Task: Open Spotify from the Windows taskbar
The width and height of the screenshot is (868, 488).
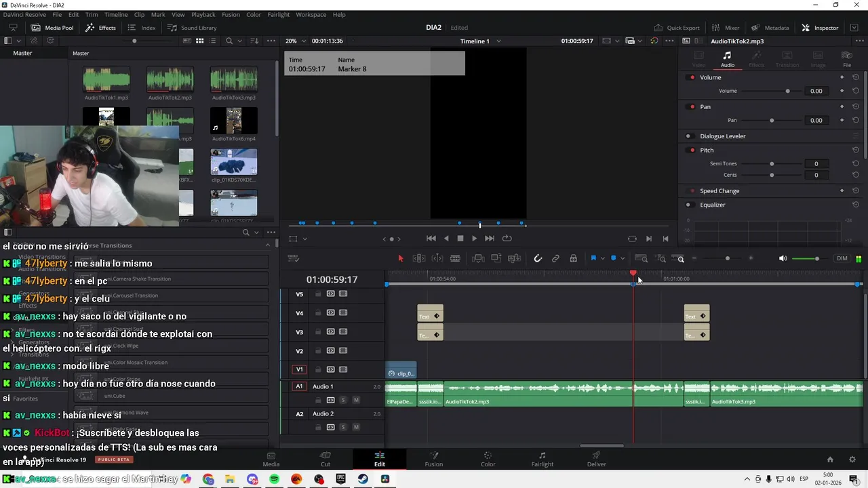Action: coord(274,479)
